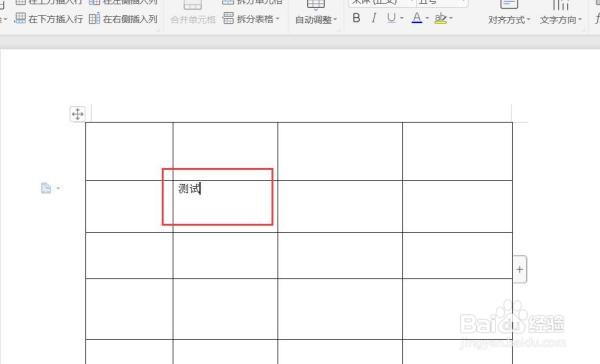Open the 拆分表格 split table dropdown
Viewport: 600px width, 364px height.
[x=251, y=18]
